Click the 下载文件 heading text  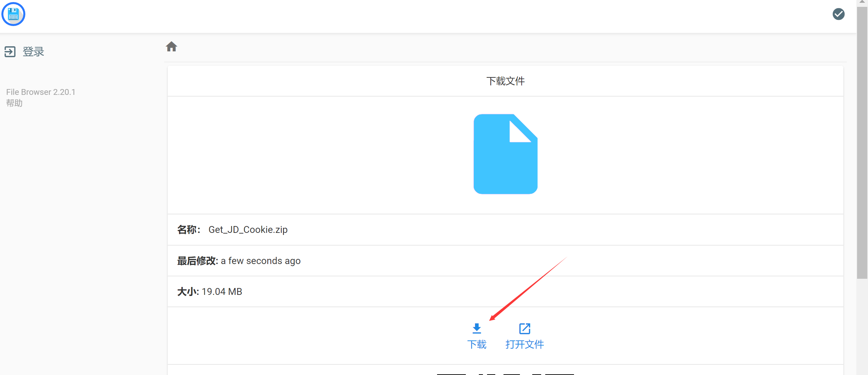(505, 81)
